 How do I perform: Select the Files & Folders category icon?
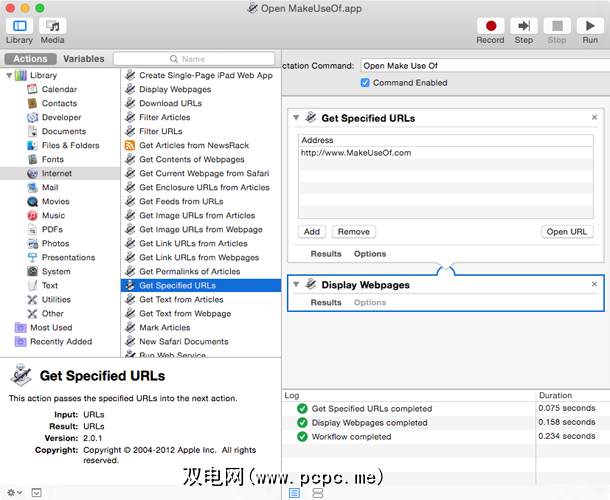[32, 145]
